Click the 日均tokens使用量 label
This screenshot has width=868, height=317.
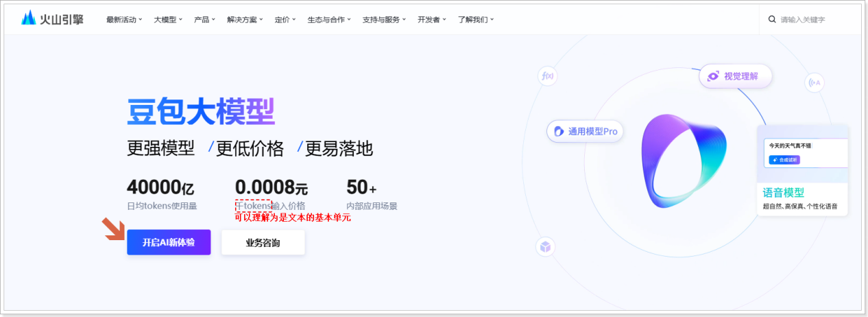[x=162, y=206]
